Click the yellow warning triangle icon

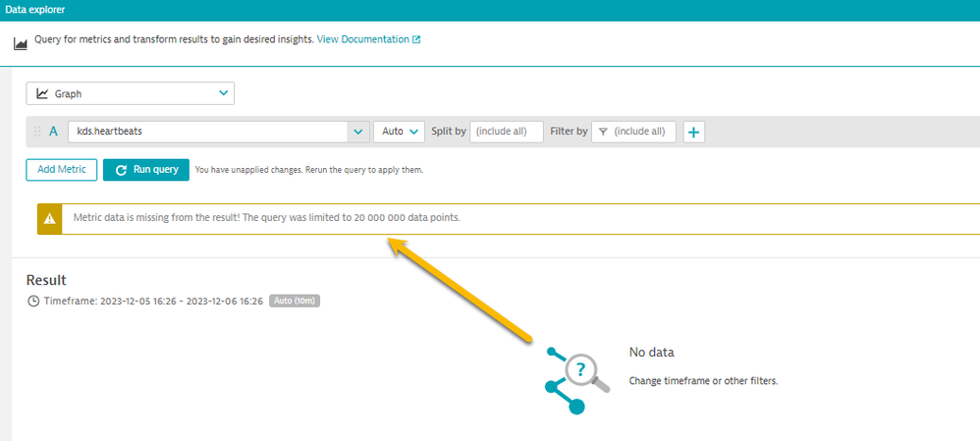click(50, 218)
